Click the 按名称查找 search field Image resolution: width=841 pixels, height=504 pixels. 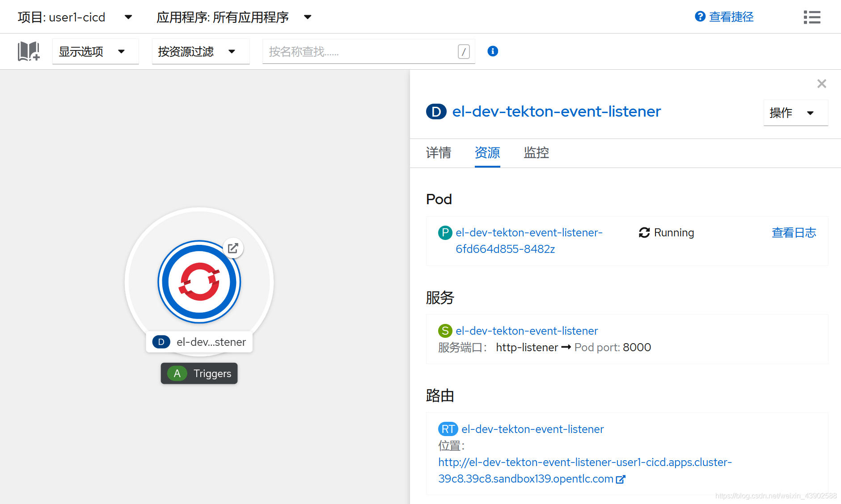[x=368, y=51]
